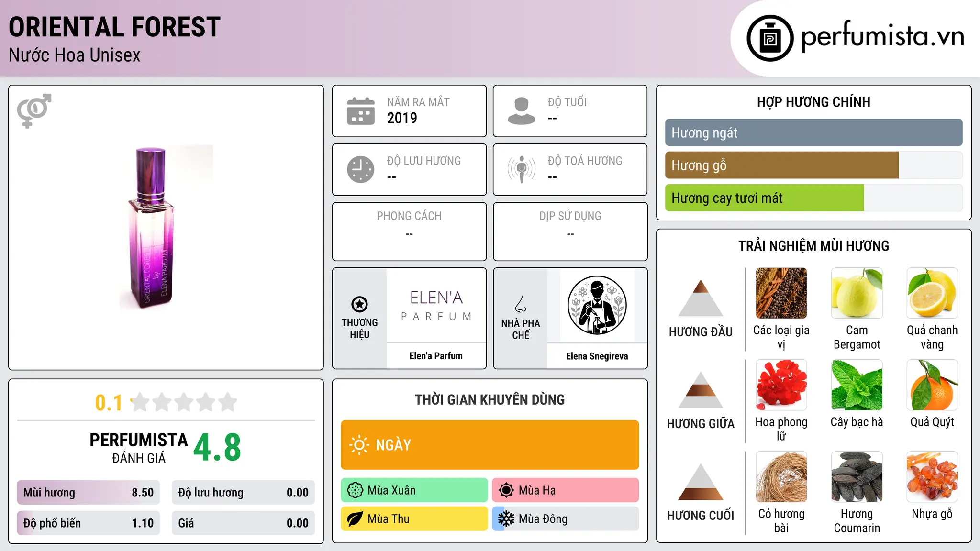Click the Phong Cách style label

409,216
